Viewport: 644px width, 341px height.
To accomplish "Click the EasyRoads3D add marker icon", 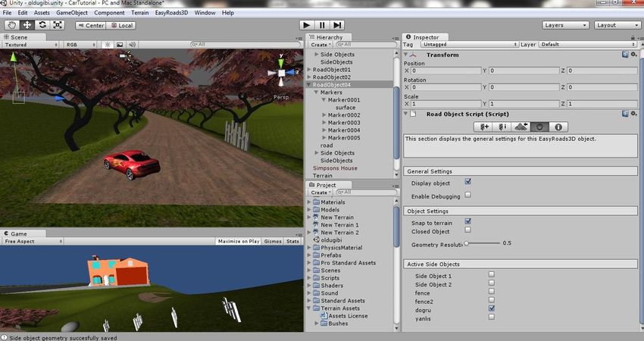I will click(x=483, y=127).
